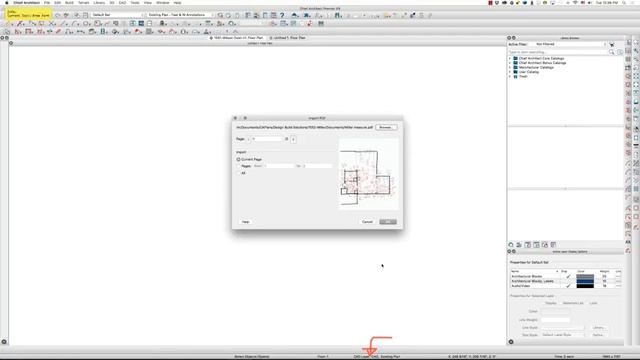Open the Build menu

click(69, 2)
